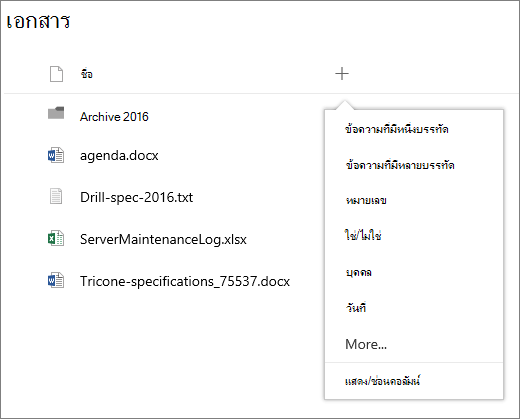This screenshot has height=419, width=520.
Task: Open the Archive 2016 folder
Action: click(x=114, y=117)
